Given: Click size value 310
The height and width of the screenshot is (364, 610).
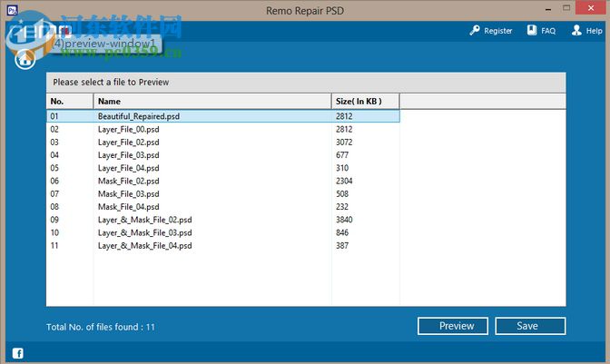Looking at the screenshot, I should tap(342, 168).
